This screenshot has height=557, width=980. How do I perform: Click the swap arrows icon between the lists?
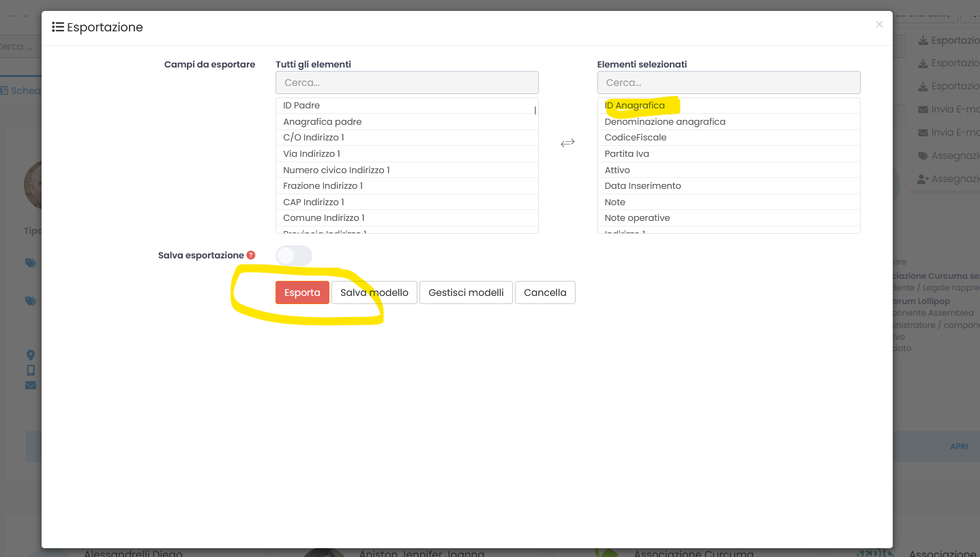pos(567,142)
